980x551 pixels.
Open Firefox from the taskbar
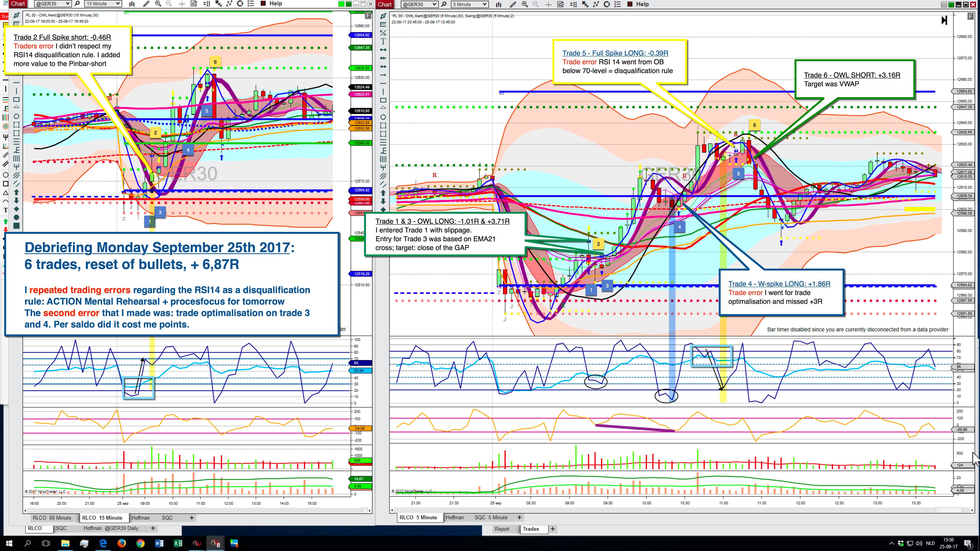122,543
